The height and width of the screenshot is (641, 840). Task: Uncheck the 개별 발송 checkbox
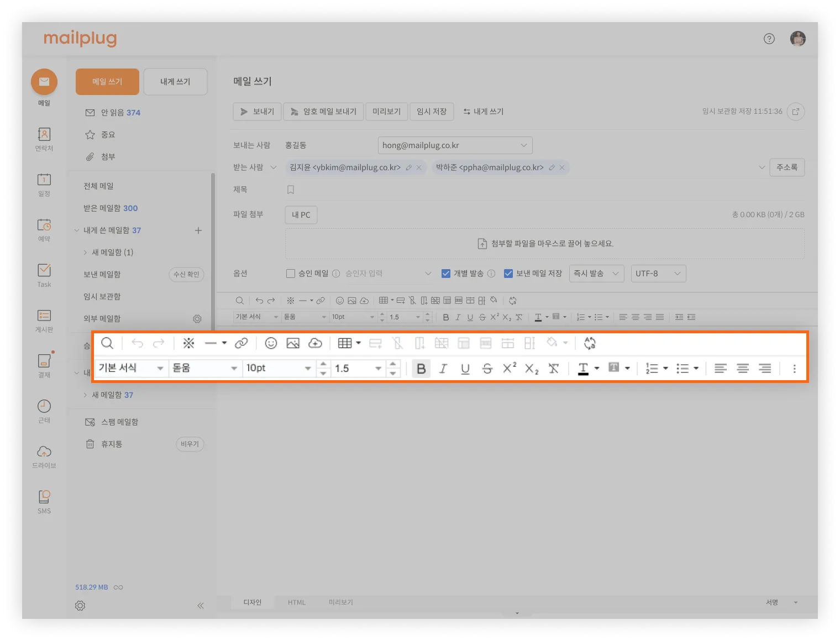[x=446, y=274]
